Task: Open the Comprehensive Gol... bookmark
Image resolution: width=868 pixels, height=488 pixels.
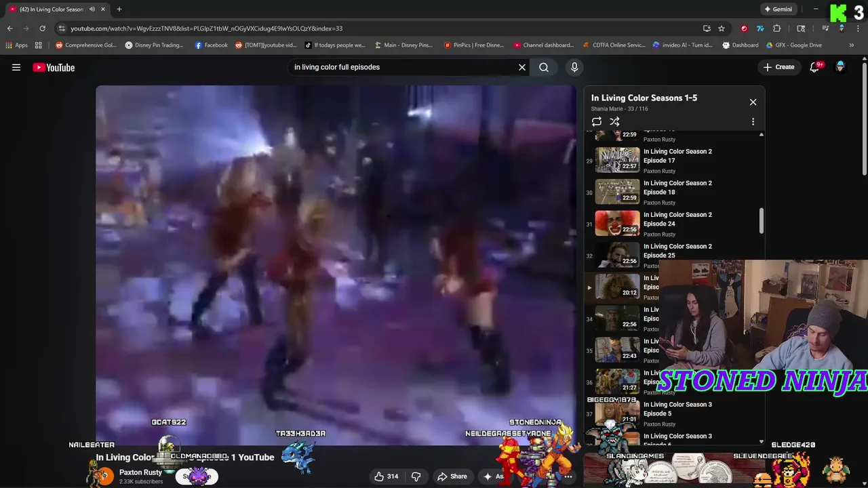Action: (x=86, y=45)
